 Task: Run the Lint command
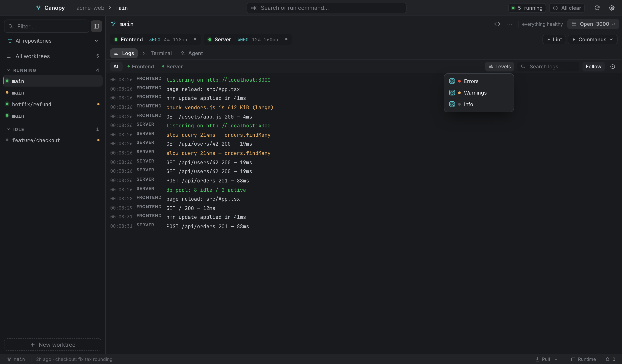(x=554, y=40)
